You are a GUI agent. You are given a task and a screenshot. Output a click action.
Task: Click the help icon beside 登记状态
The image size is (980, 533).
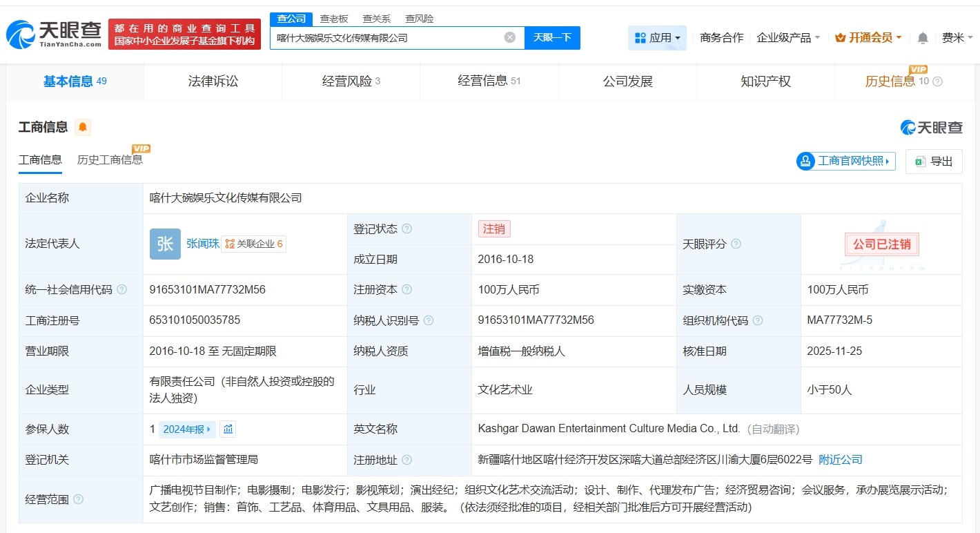[407, 229]
